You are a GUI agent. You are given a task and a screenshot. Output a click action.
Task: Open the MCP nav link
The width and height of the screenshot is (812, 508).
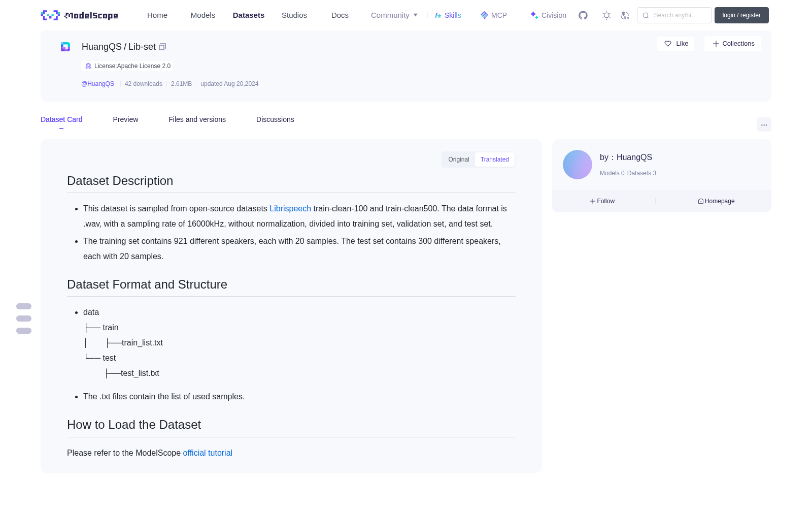pyautogui.click(x=494, y=15)
